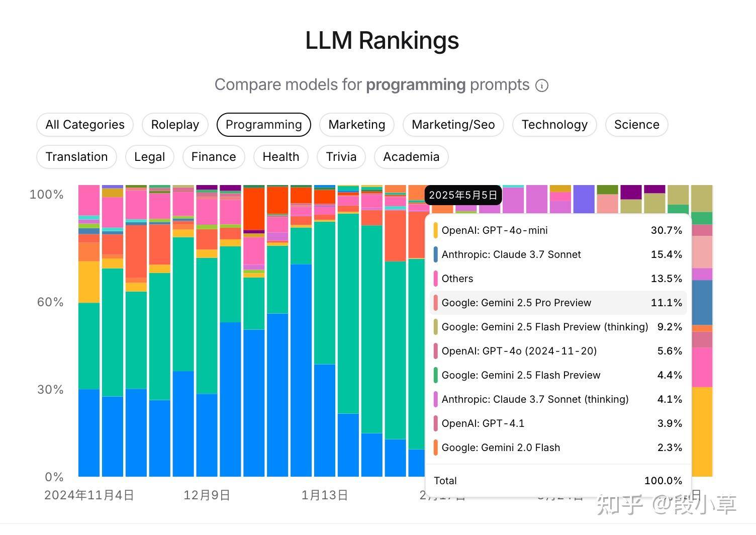
Task: Select Google: Gemini 2.5 Pro Preview row
Action: click(558, 303)
